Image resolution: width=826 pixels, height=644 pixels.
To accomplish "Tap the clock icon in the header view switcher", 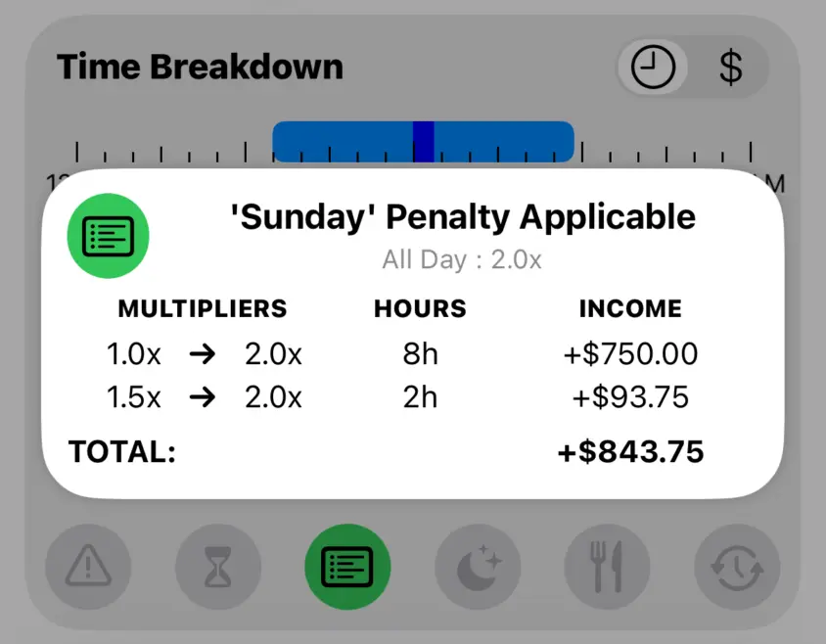I will 652,67.
